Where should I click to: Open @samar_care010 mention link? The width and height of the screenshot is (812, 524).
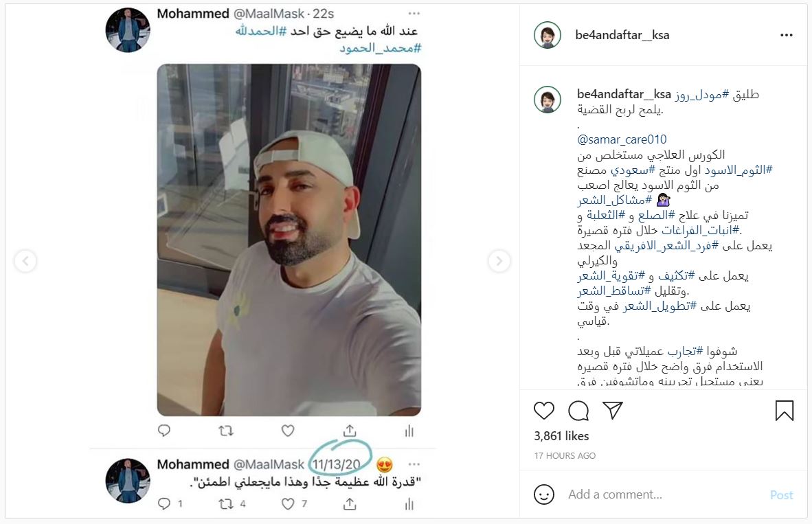[622, 139]
